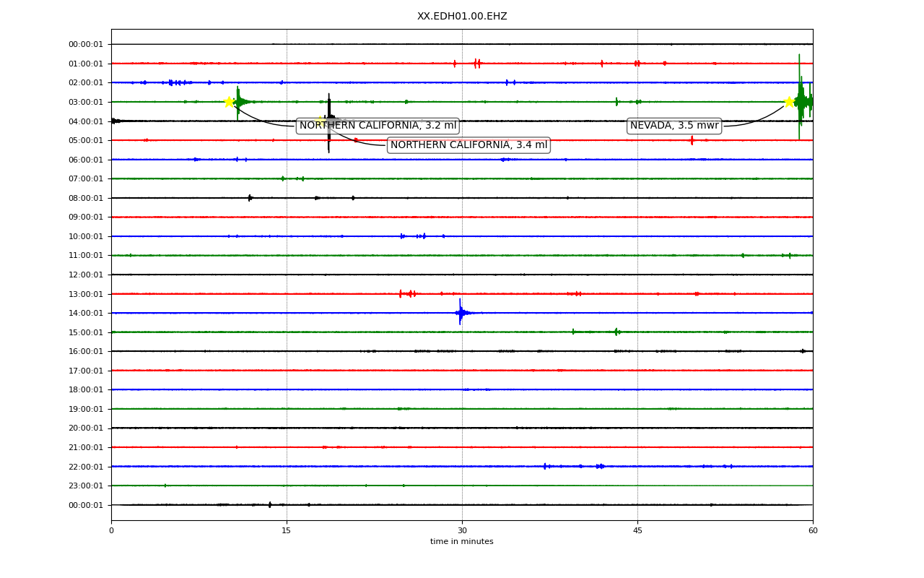Click the 15 minute x-axis tick label
924x578 pixels.
[287, 531]
